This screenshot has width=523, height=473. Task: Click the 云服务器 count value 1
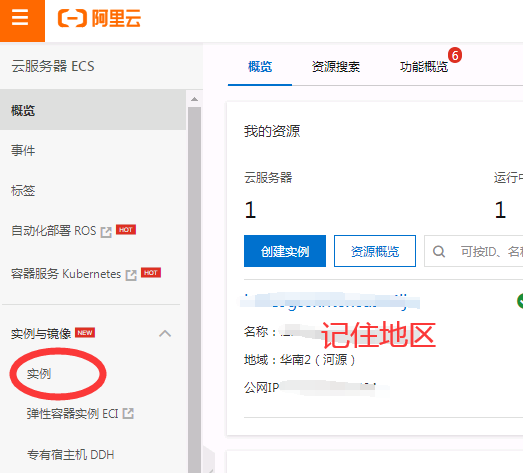(x=250, y=210)
